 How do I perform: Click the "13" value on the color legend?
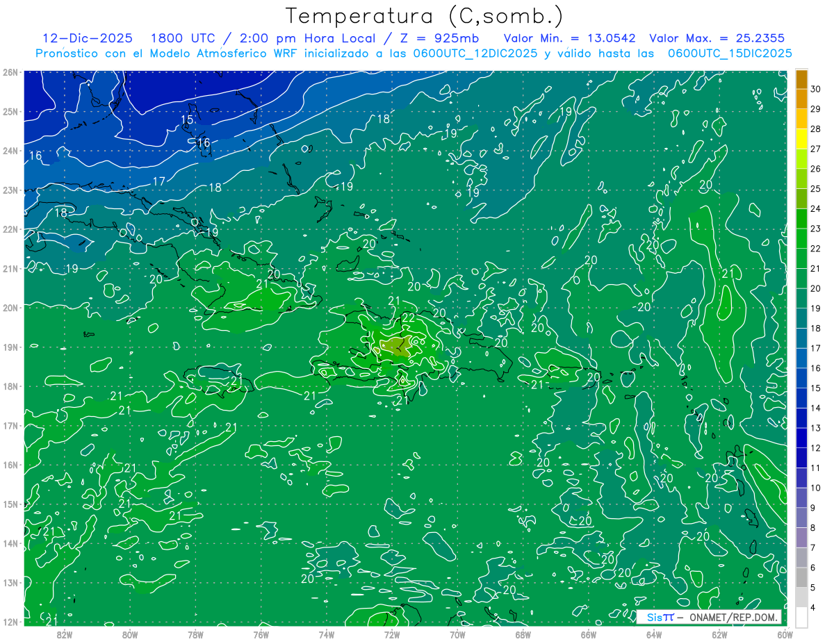816,428
